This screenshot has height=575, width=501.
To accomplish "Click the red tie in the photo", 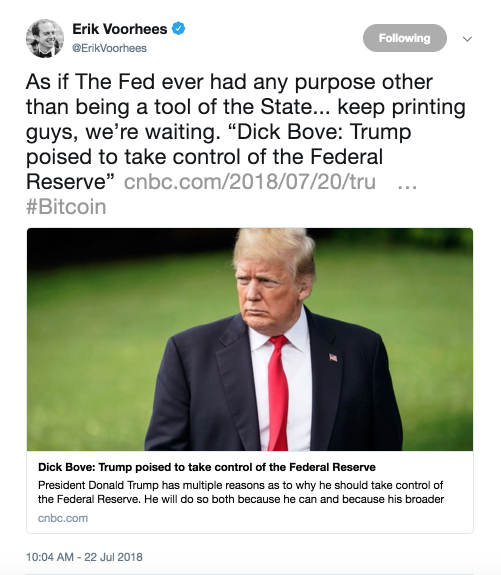I will (278, 392).
